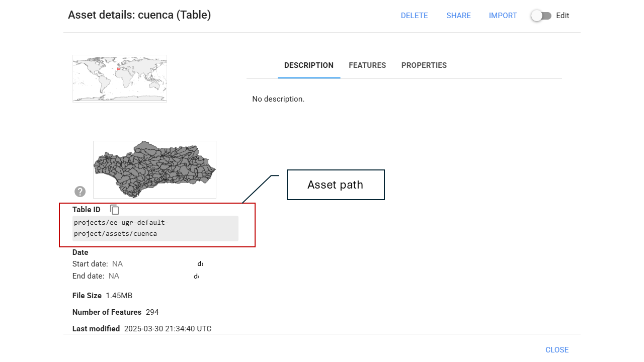Click IMPORT to load the asset

tap(503, 16)
